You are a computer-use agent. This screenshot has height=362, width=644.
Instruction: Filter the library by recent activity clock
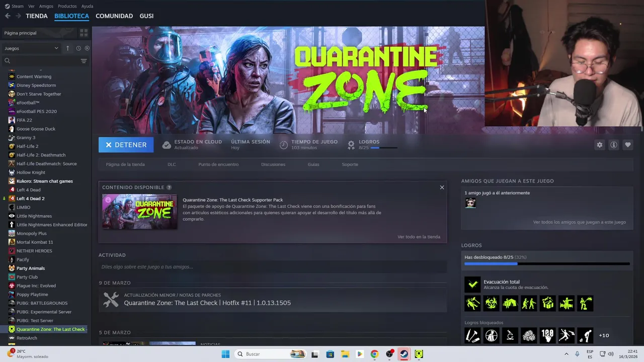[78, 48]
